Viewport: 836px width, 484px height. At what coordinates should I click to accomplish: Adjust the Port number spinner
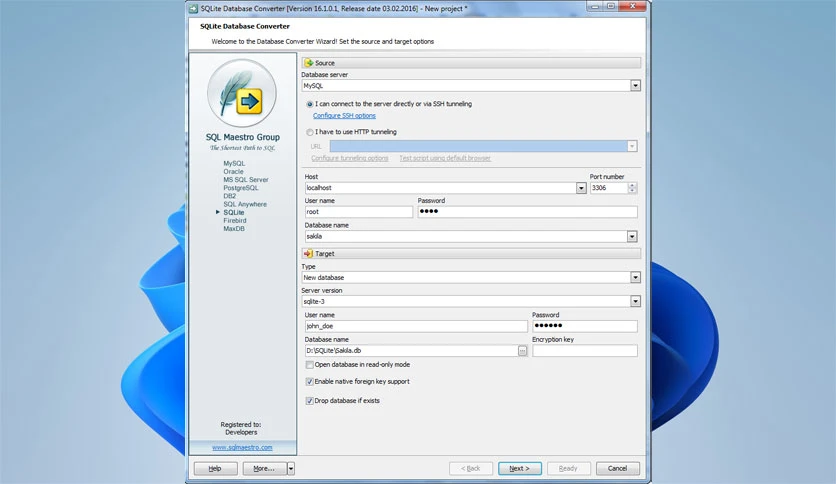click(x=632, y=188)
